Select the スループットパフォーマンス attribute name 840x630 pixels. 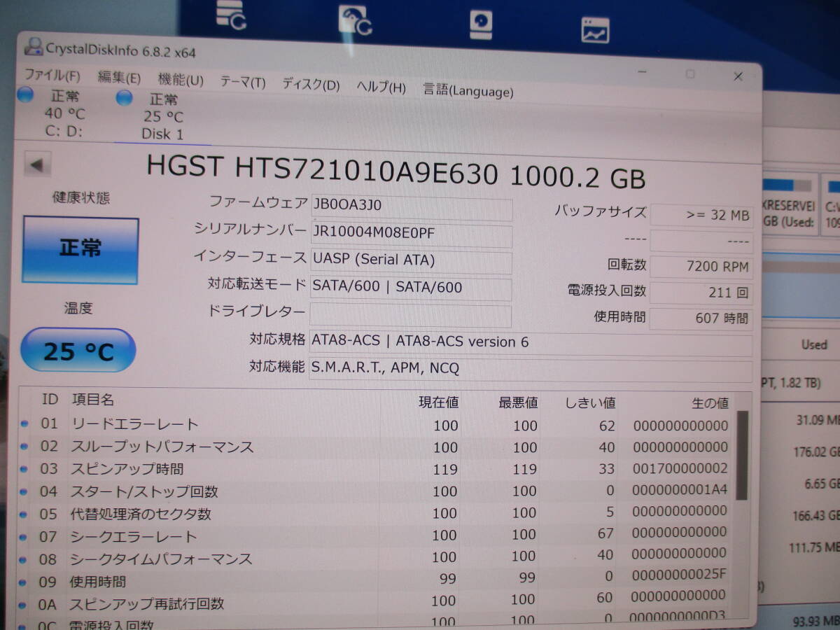tap(162, 447)
